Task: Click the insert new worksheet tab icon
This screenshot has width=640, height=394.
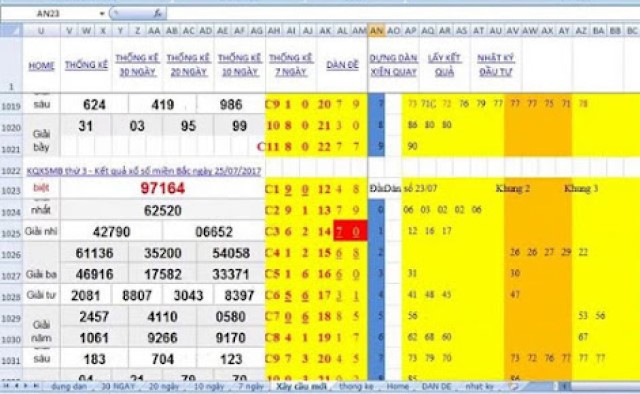Action: point(513,386)
